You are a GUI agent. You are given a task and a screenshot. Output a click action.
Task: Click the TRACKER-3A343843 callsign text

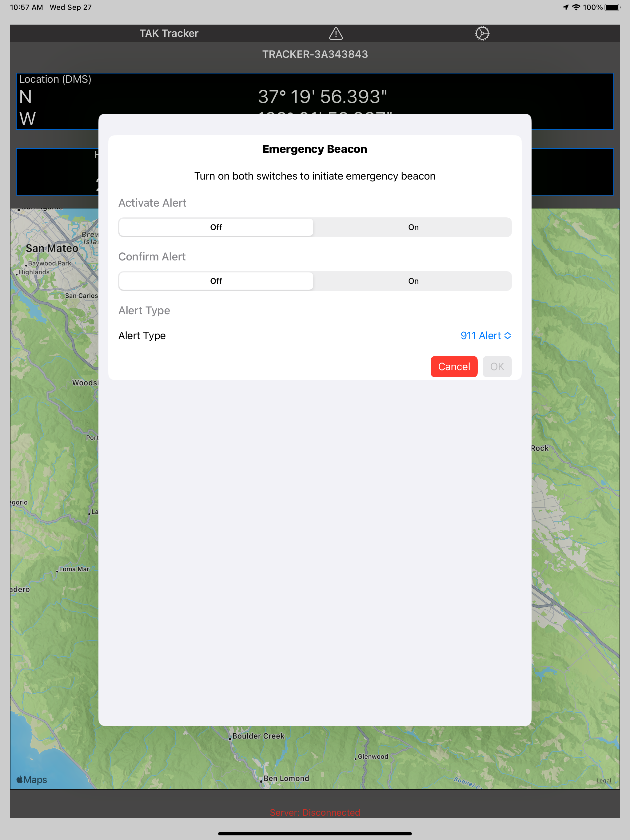click(x=315, y=54)
